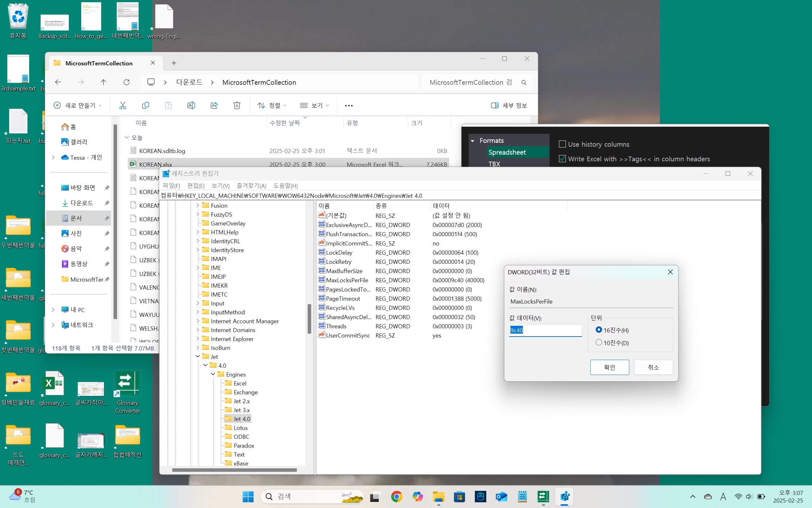812x508 pixels.
Task: Click the Glossary Converter taskbar icon
Action: tap(543, 497)
